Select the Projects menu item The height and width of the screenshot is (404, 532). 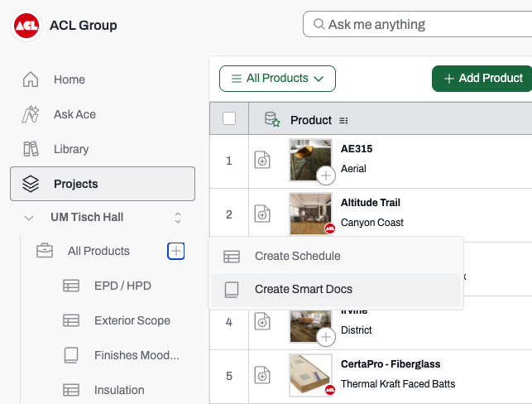tap(103, 184)
